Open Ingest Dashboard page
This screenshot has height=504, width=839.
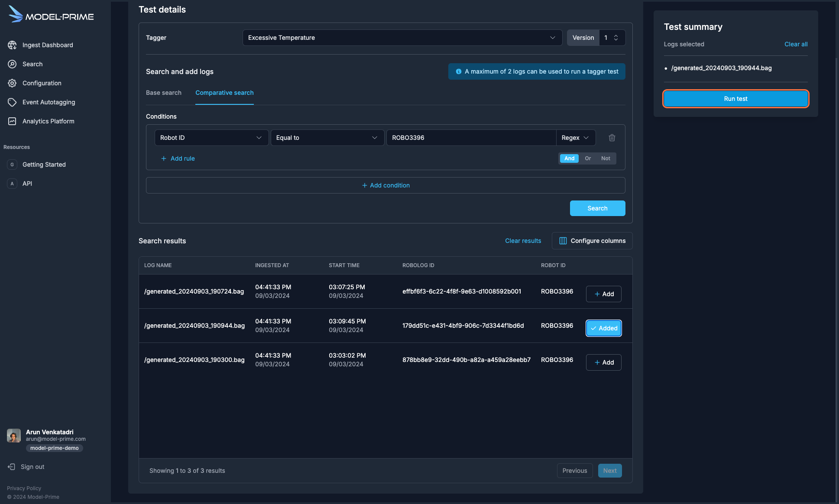point(48,45)
